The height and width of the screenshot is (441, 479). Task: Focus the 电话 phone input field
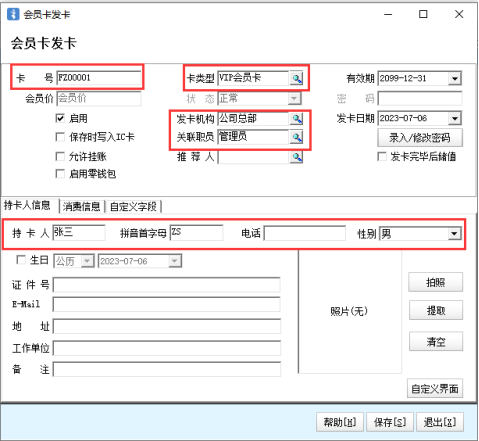[305, 233]
